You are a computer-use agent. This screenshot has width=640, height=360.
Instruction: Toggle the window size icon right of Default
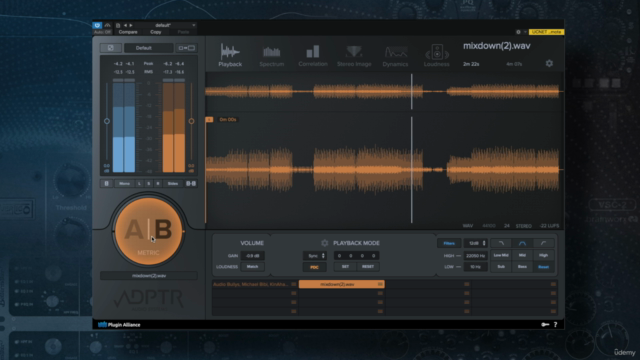(187, 48)
